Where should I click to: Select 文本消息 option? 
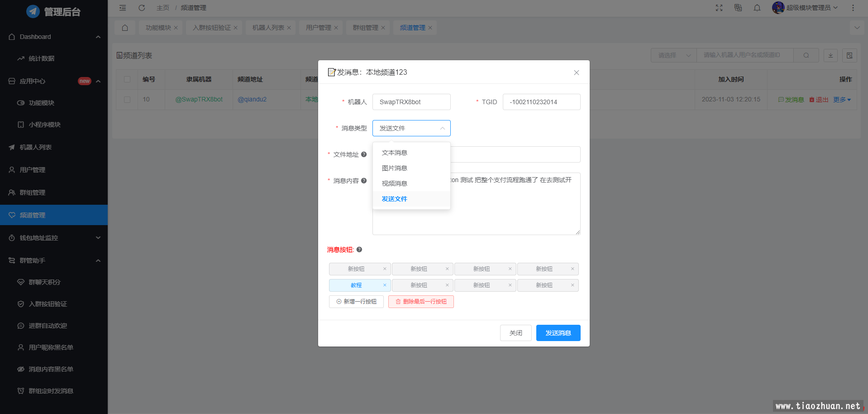(394, 153)
